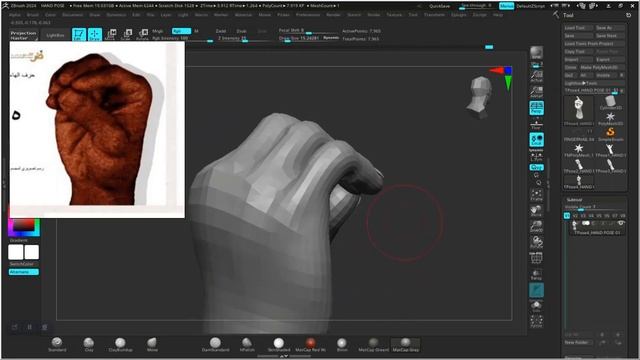The width and height of the screenshot is (640, 360).
Task: Activate the Rotate transform tool
Action: 142,34
